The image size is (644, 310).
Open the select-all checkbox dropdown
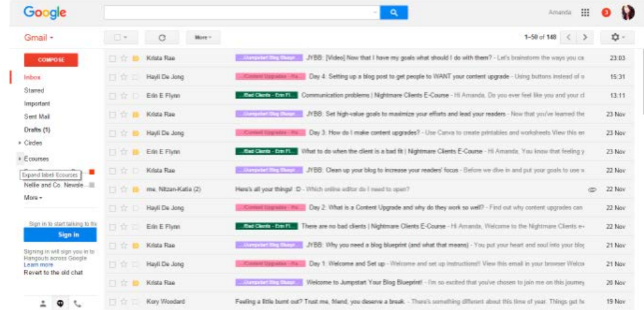121,37
